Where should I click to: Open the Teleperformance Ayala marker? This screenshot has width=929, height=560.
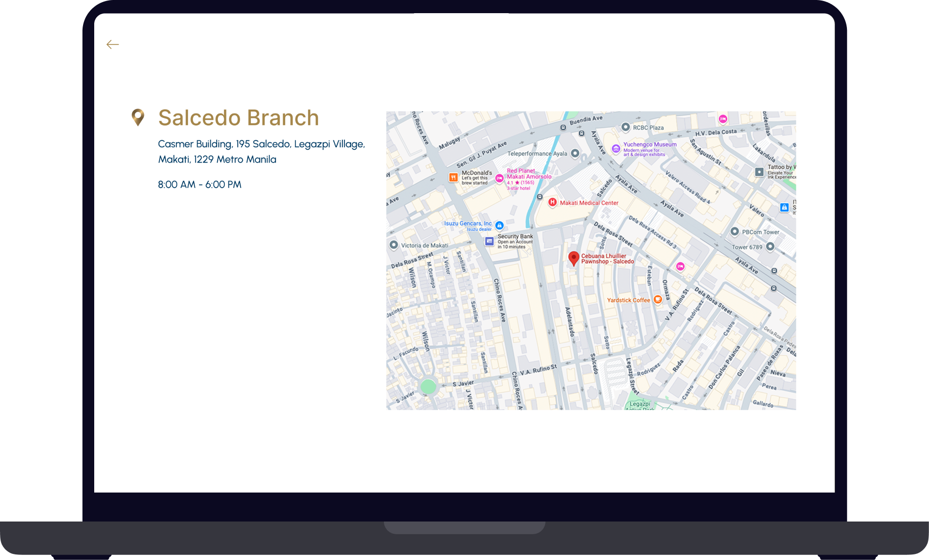tap(575, 153)
